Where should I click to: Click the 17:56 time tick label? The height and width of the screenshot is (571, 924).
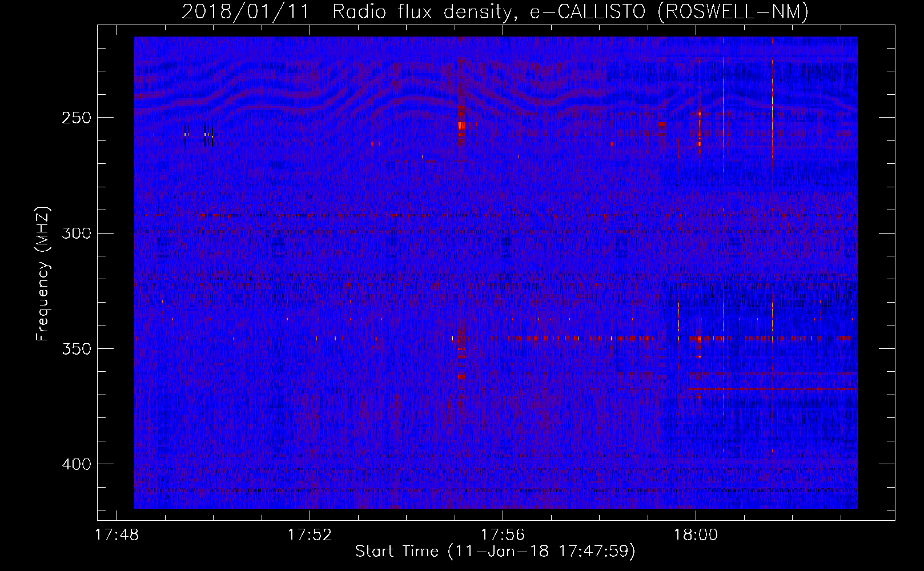pos(503,535)
